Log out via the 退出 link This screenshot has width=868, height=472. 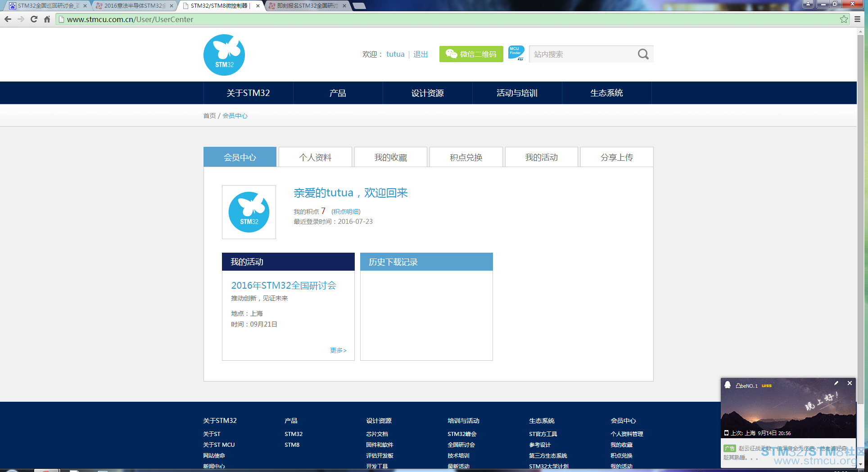pyautogui.click(x=420, y=54)
